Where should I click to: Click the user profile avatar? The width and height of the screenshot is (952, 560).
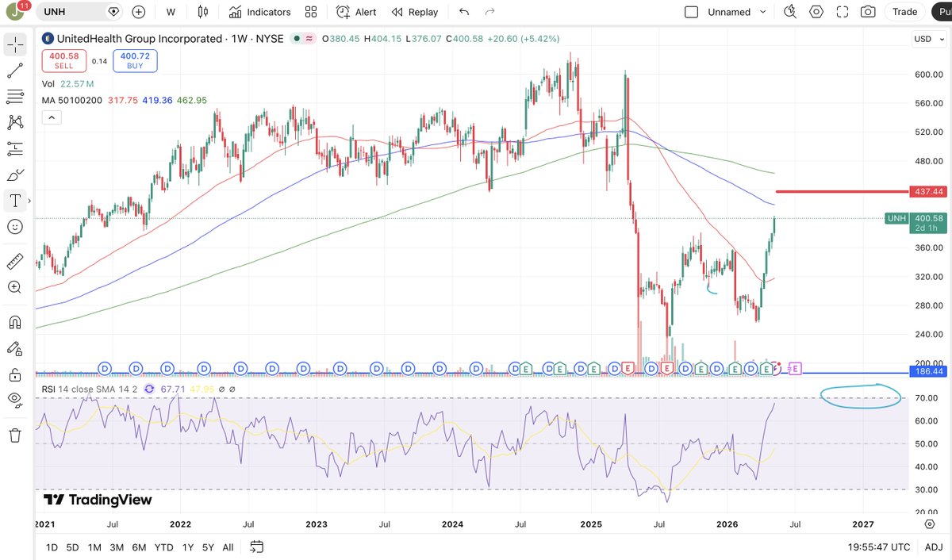tap(17, 12)
